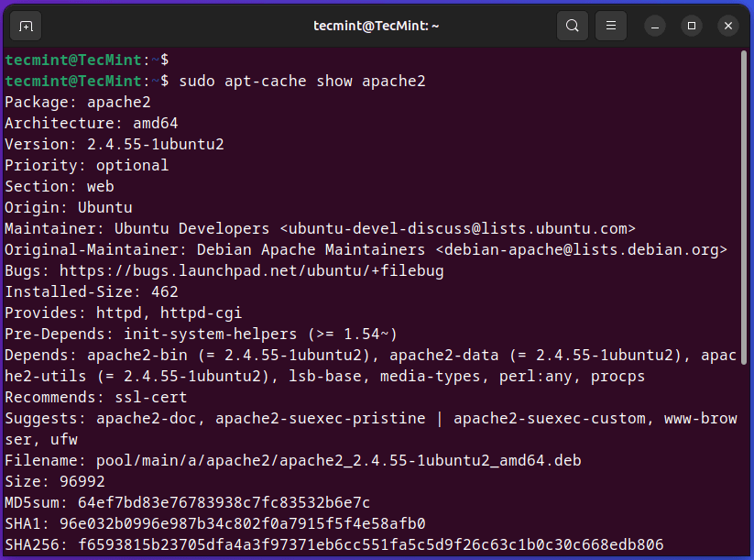Click the Installed-Size 462 line

92,292
